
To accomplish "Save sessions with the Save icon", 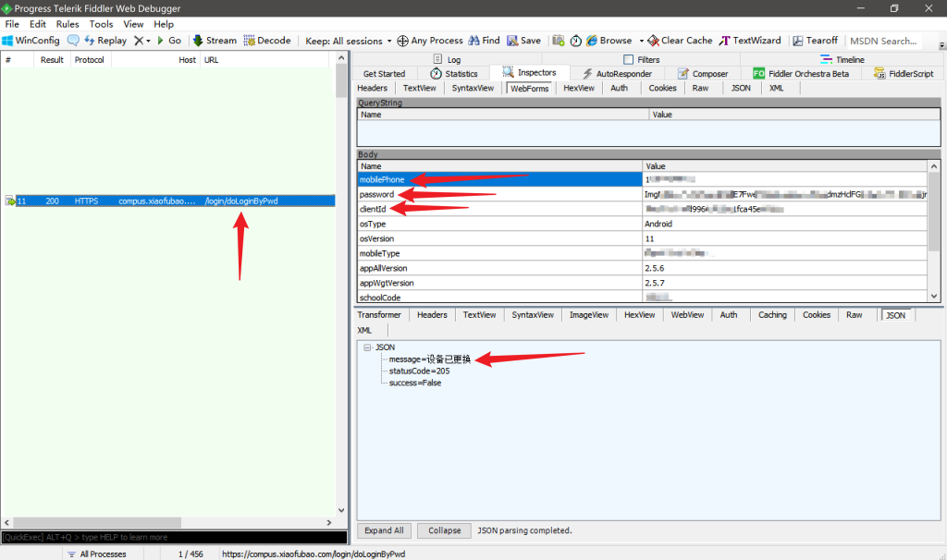I will pos(523,41).
